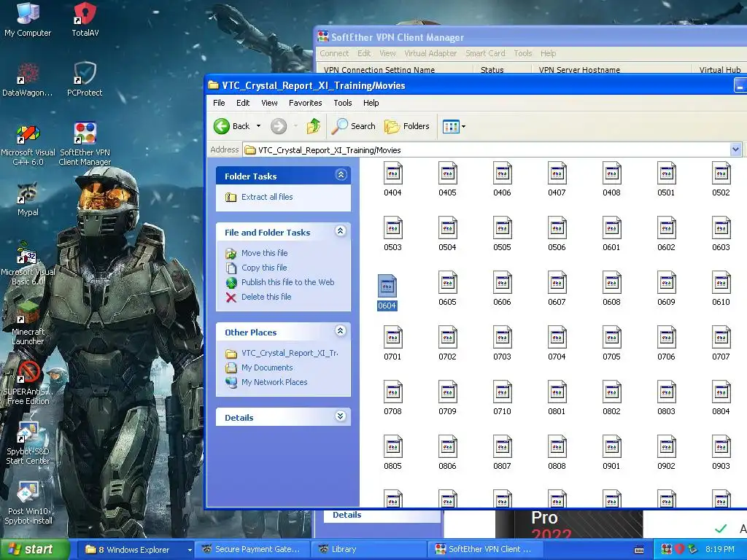Viewport: 747px width, 560px height.
Task: Select the Mypal browser shortcut
Action: click(x=28, y=199)
